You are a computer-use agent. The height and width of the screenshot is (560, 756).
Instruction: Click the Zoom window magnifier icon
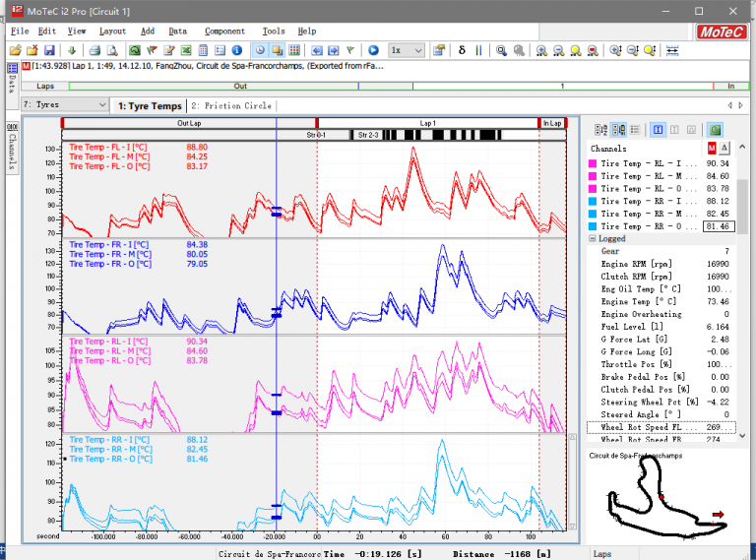coord(501,50)
